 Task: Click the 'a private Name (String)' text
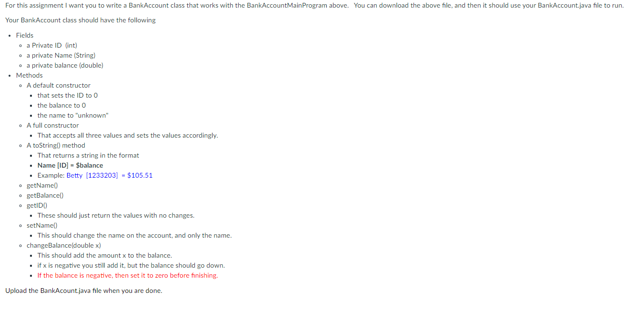pyautogui.click(x=61, y=55)
